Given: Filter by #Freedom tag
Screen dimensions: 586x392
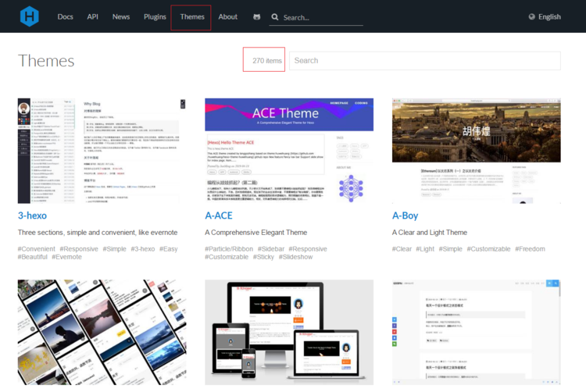Looking at the screenshot, I should pyautogui.click(x=530, y=249).
